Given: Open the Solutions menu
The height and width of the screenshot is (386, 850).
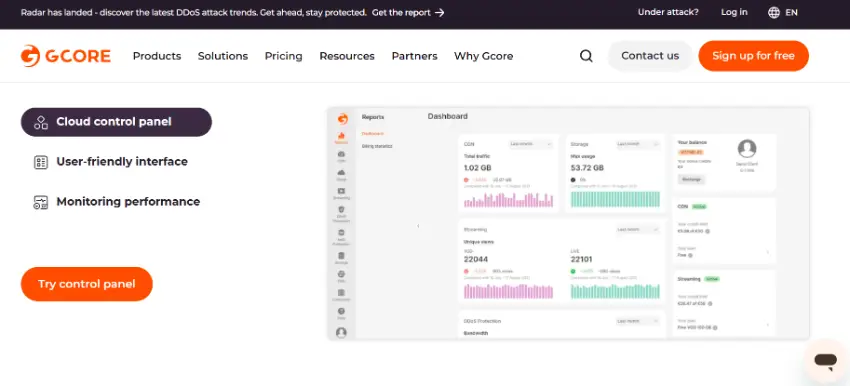Looking at the screenshot, I should pyautogui.click(x=223, y=56).
